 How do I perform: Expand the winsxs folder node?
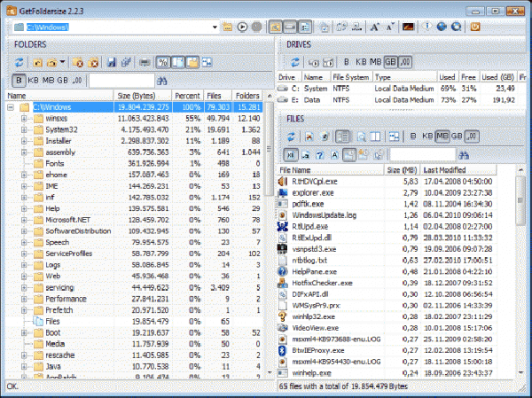tap(24, 118)
